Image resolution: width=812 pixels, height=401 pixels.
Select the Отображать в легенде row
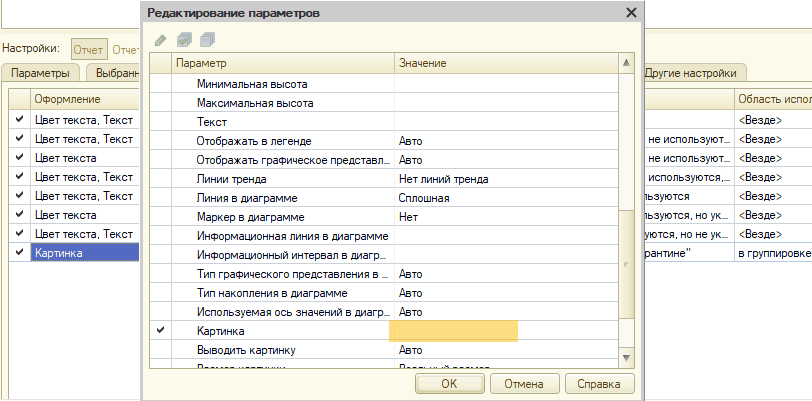(x=384, y=141)
